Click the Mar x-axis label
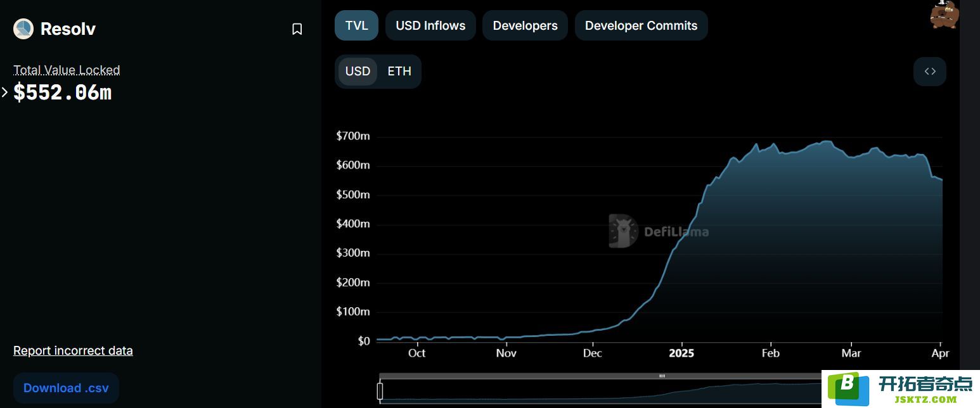This screenshot has width=980, height=408. pyautogui.click(x=851, y=353)
